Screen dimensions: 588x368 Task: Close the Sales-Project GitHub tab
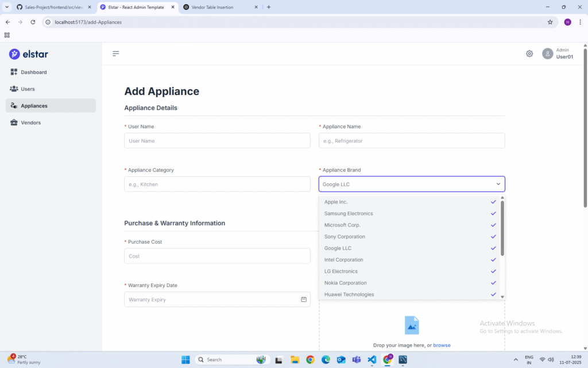click(x=89, y=7)
